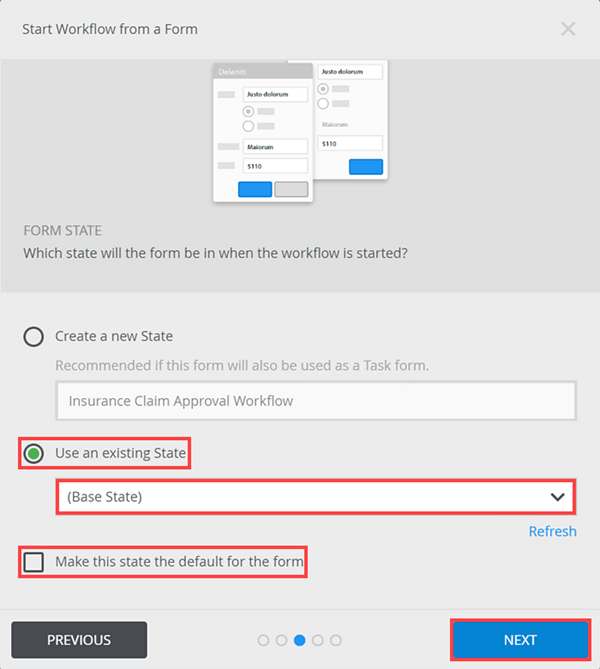This screenshot has height=669, width=600.
Task: Go back with the PREVIOUS button
Action: click(79, 640)
